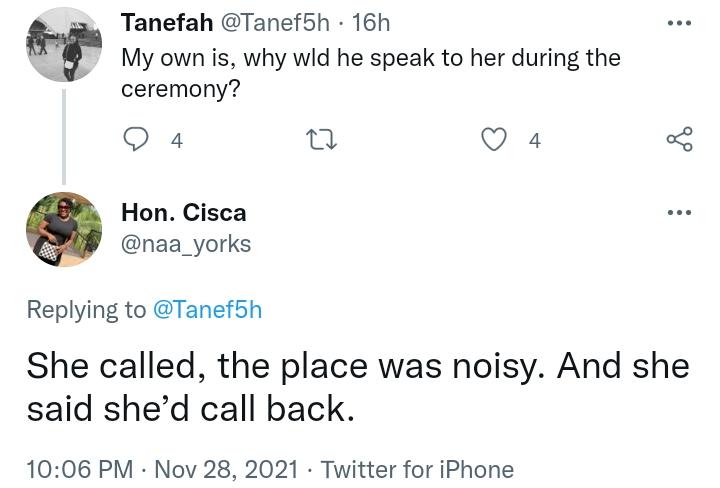The height and width of the screenshot is (488, 720).
Task: Click @Tanef5h in the Replying to line
Action: tap(207, 310)
